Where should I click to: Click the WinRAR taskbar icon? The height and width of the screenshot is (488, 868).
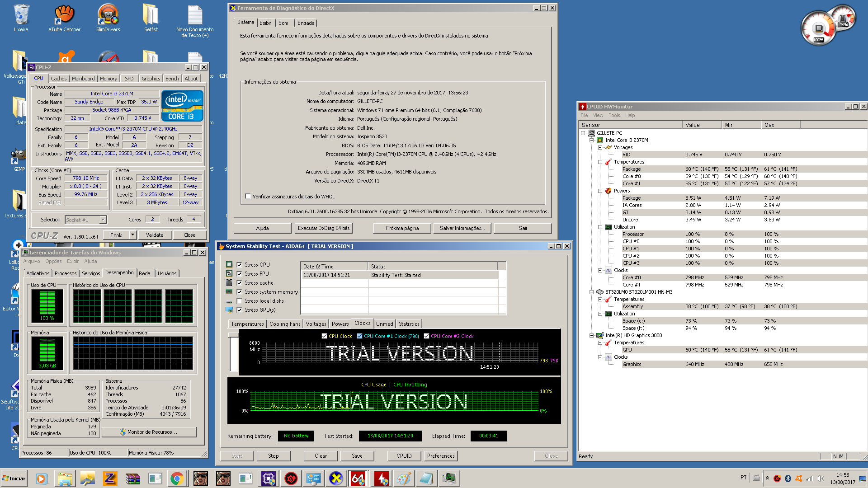(132, 479)
